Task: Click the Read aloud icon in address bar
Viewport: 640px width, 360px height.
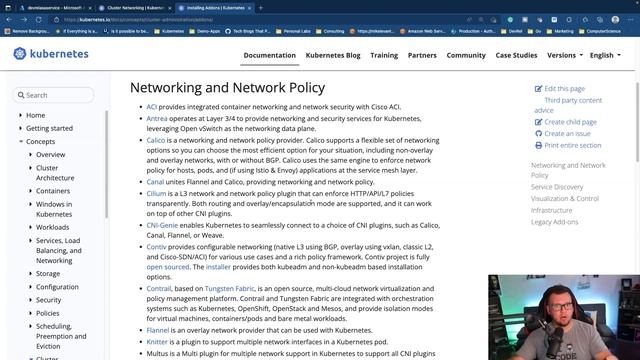Action: pos(469,20)
